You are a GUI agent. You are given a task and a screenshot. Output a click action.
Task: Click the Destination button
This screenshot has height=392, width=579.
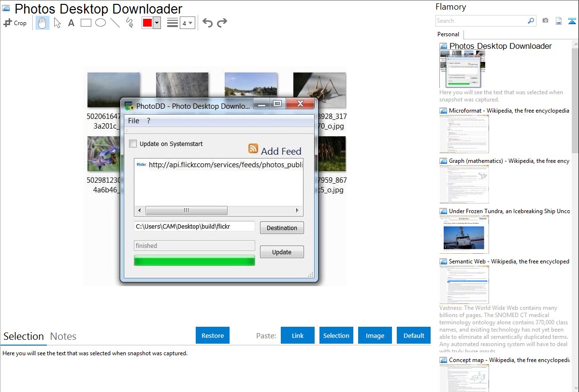(x=282, y=228)
